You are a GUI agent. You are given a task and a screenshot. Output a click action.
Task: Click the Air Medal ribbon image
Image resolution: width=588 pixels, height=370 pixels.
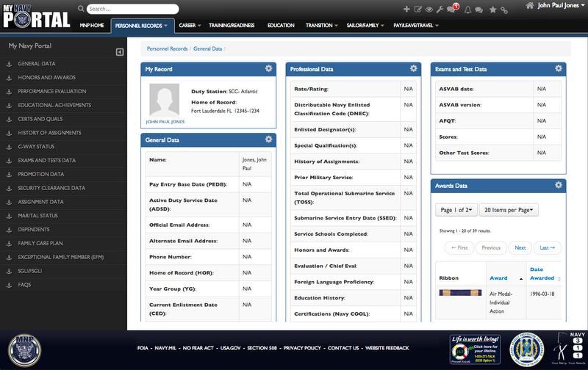tap(461, 292)
